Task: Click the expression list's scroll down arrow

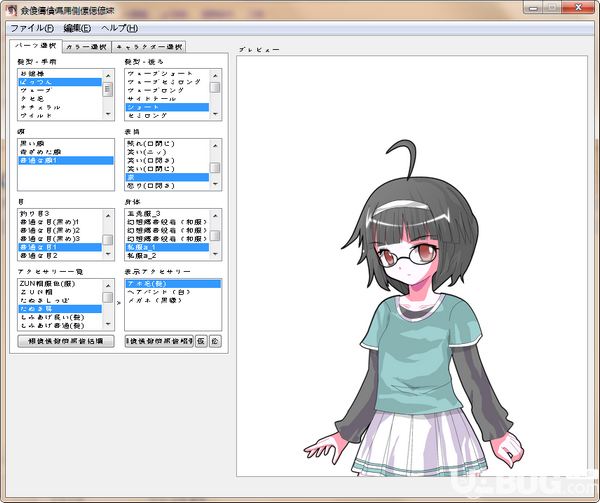Action: [x=215, y=184]
